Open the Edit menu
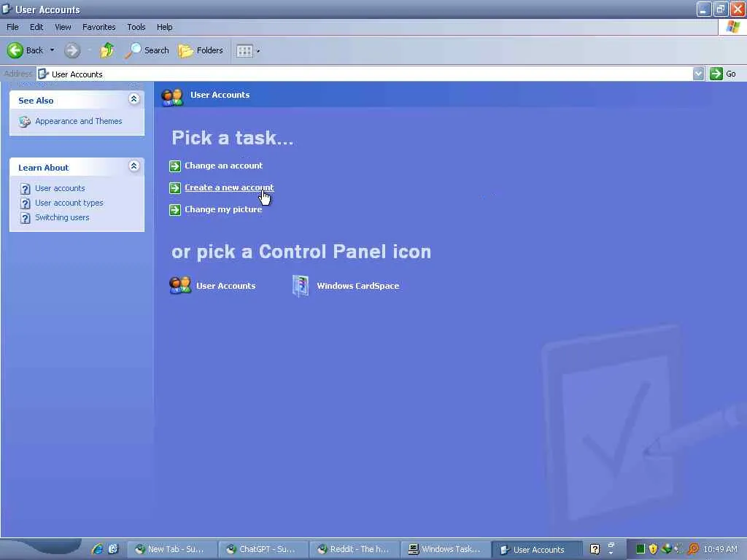 tap(36, 27)
